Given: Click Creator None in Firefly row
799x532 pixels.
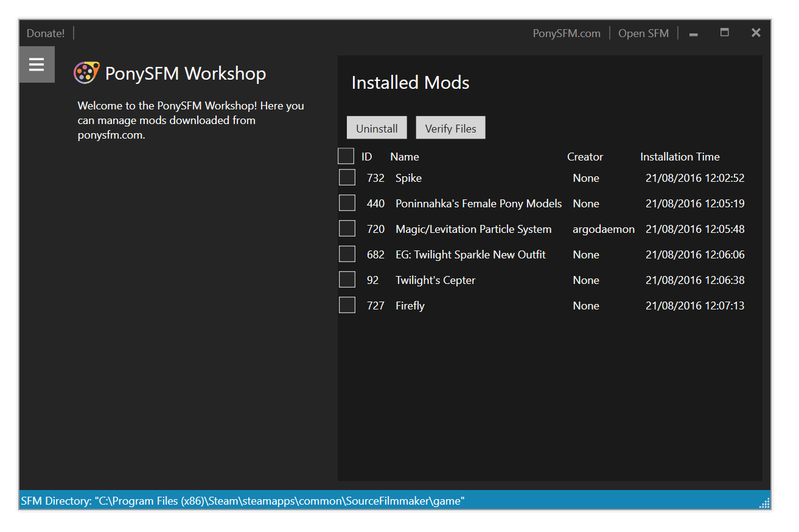Looking at the screenshot, I should tap(586, 306).
